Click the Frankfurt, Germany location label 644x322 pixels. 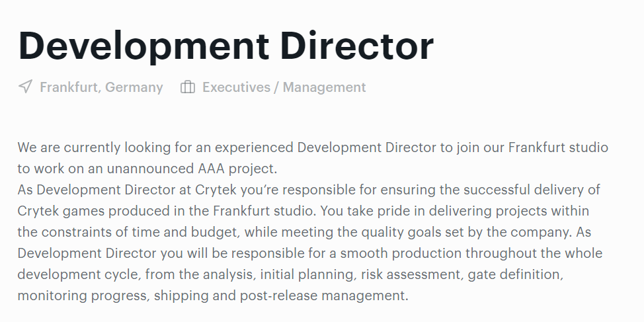(x=101, y=87)
